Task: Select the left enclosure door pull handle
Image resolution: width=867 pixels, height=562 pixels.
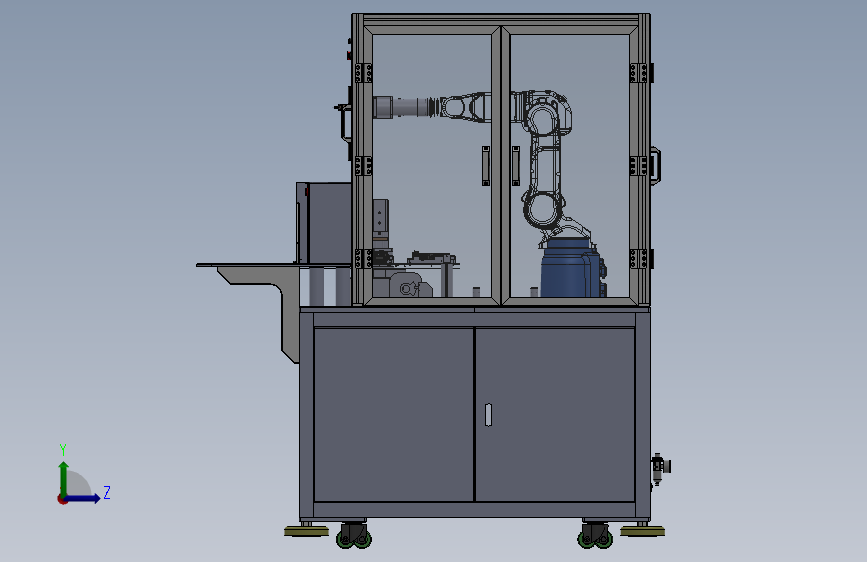Action: click(x=485, y=166)
